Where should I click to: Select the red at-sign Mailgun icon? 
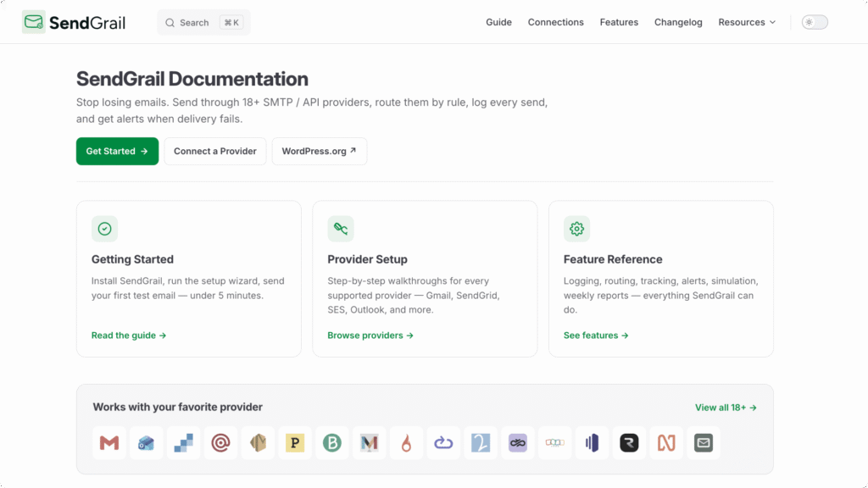pyautogui.click(x=220, y=442)
